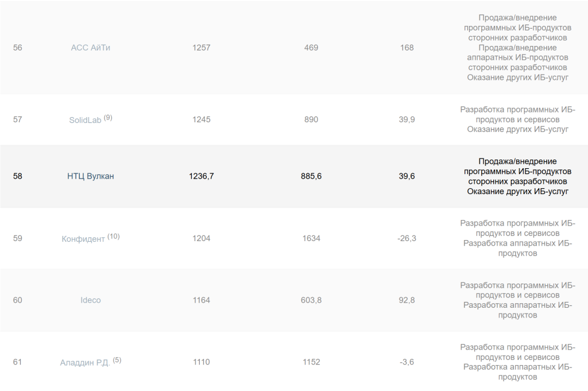Click the growth value -26,3
The width and height of the screenshot is (588, 391).
407,238
